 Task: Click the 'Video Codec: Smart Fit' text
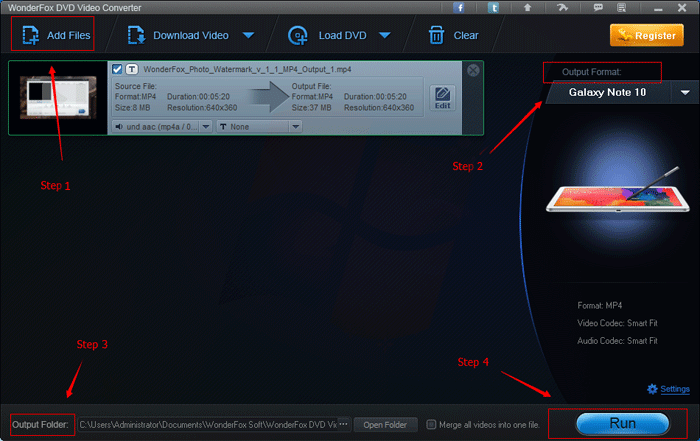pos(617,323)
